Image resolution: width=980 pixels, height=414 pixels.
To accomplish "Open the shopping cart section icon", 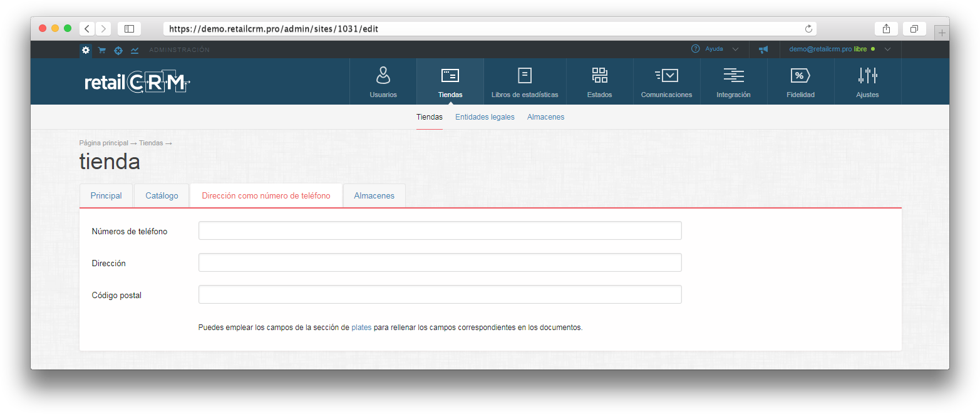I will (x=102, y=50).
